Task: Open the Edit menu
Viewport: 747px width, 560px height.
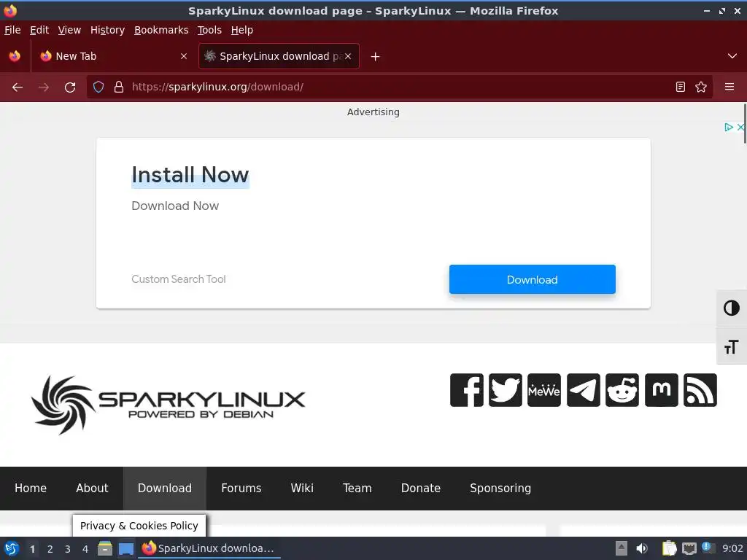Action: 39,30
